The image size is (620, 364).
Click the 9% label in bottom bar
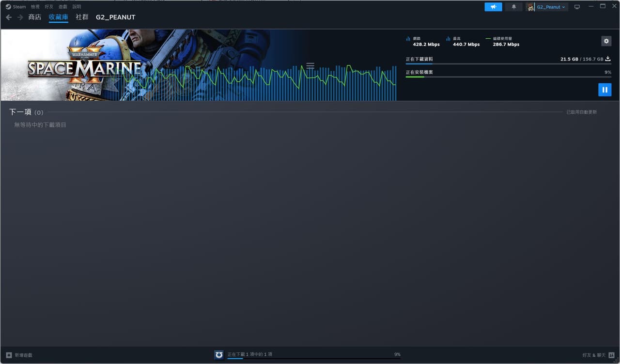click(x=397, y=354)
